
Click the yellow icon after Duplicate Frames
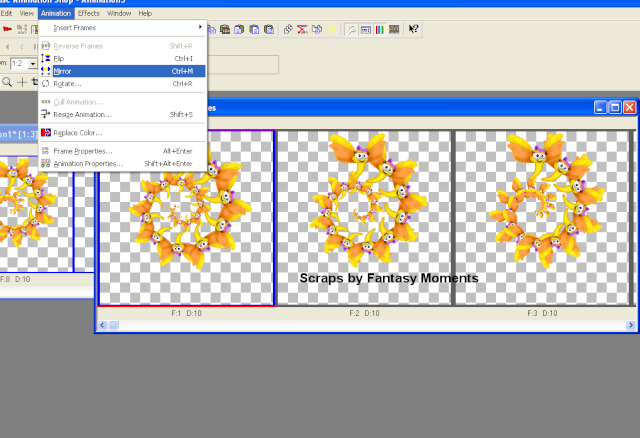[331, 29]
